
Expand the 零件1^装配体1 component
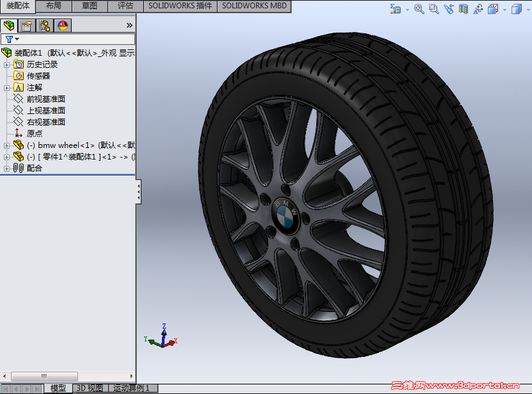(x=6, y=157)
